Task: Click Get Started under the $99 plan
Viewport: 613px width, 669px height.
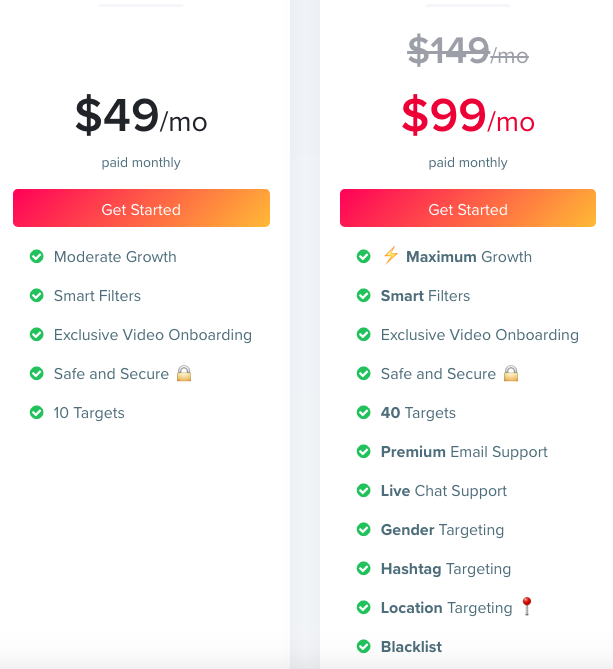Action: pos(468,208)
